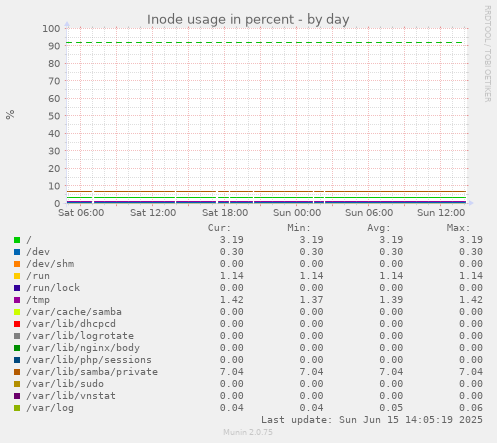Click the Avg value 0.05 for /var/log

[391, 408]
